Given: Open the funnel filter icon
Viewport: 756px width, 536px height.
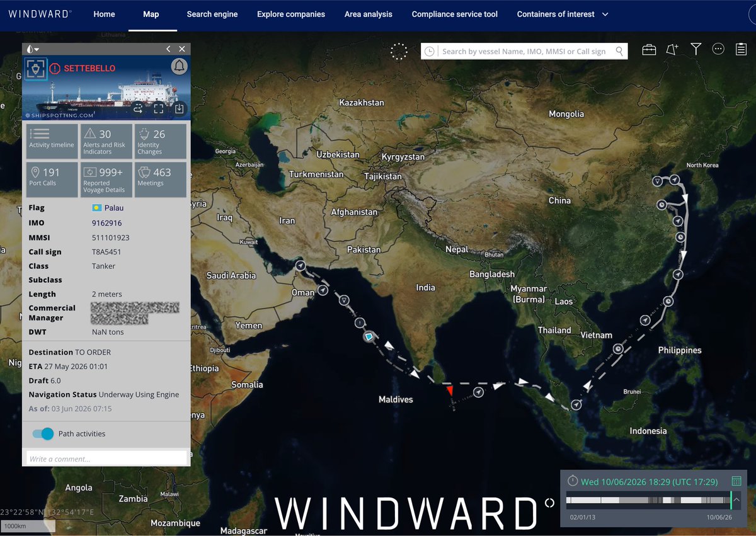Looking at the screenshot, I should tap(696, 49).
